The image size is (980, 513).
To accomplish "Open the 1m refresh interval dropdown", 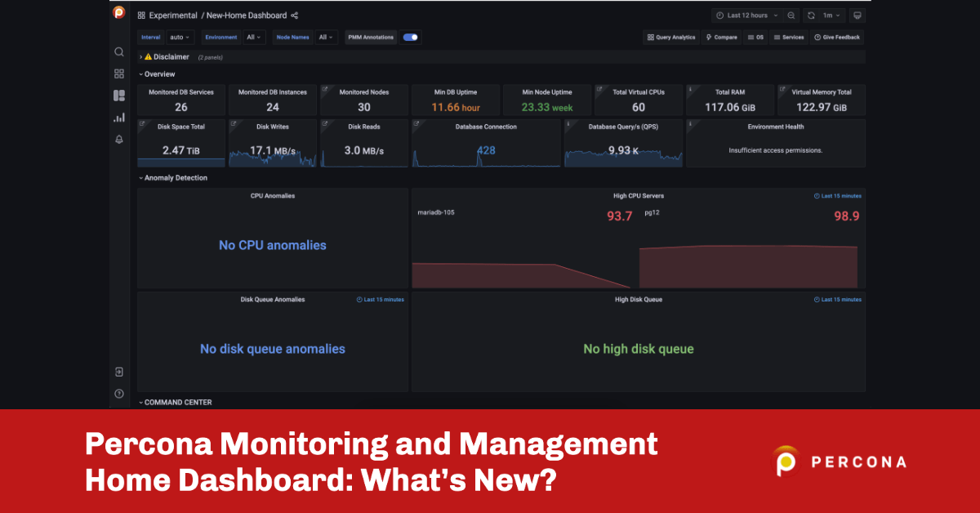I will tap(832, 16).
